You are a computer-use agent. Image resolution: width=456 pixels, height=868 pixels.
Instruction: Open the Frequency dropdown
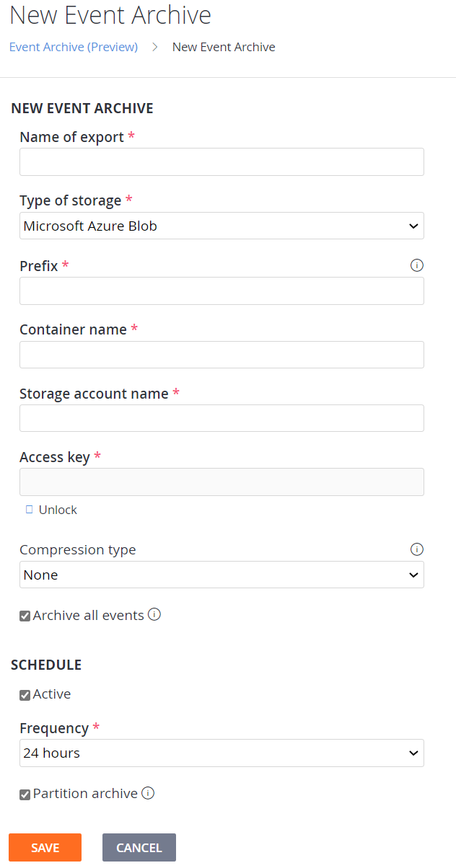[x=222, y=753]
